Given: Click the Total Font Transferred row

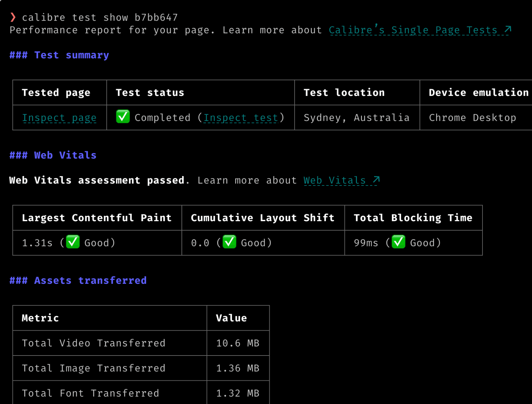Looking at the screenshot, I should [x=90, y=393].
